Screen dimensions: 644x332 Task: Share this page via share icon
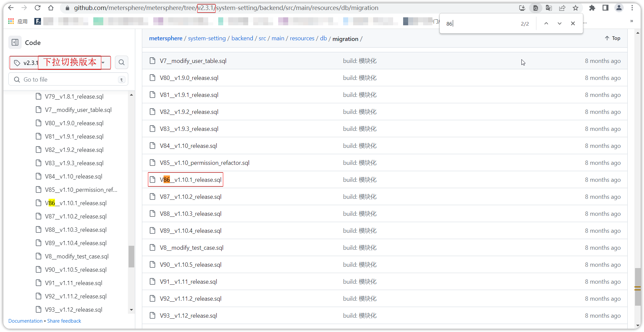coord(562,8)
